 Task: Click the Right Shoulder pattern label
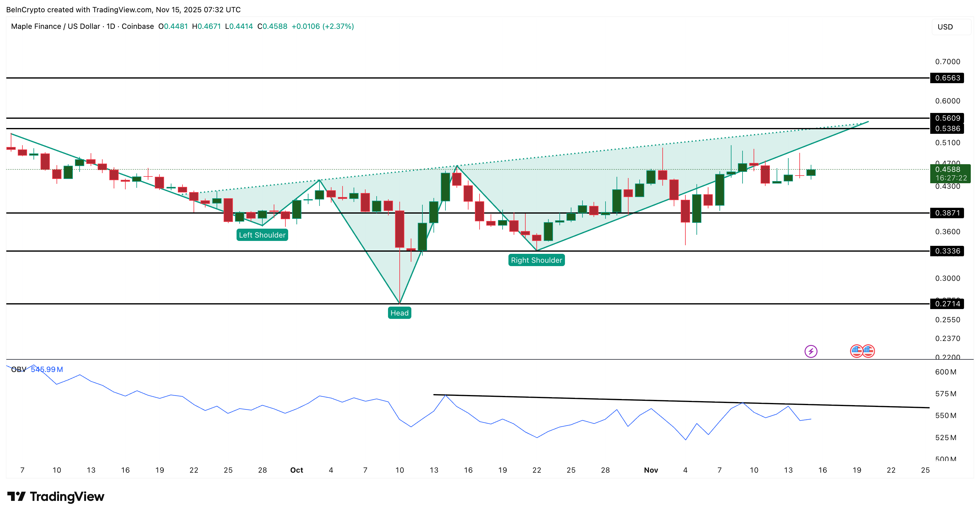pos(536,260)
